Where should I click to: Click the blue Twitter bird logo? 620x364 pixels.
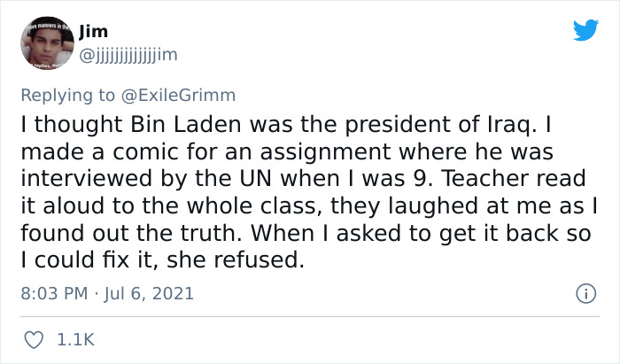(585, 29)
